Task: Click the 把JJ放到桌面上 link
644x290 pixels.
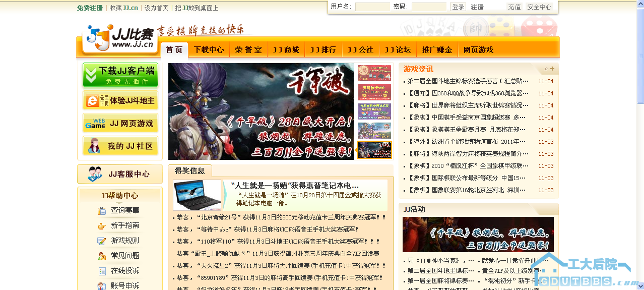Action: (x=197, y=8)
